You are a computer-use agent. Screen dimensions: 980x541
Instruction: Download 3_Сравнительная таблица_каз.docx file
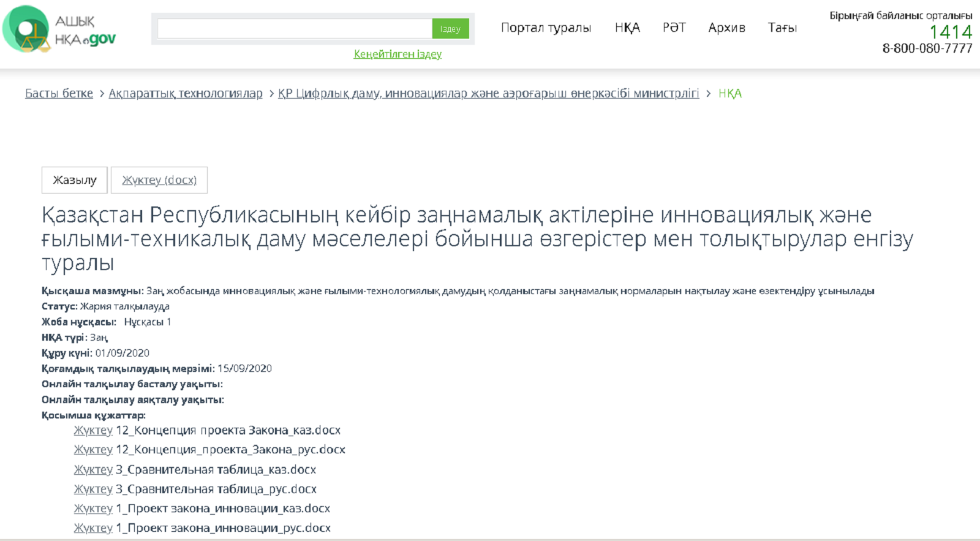(x=93, y=470)
